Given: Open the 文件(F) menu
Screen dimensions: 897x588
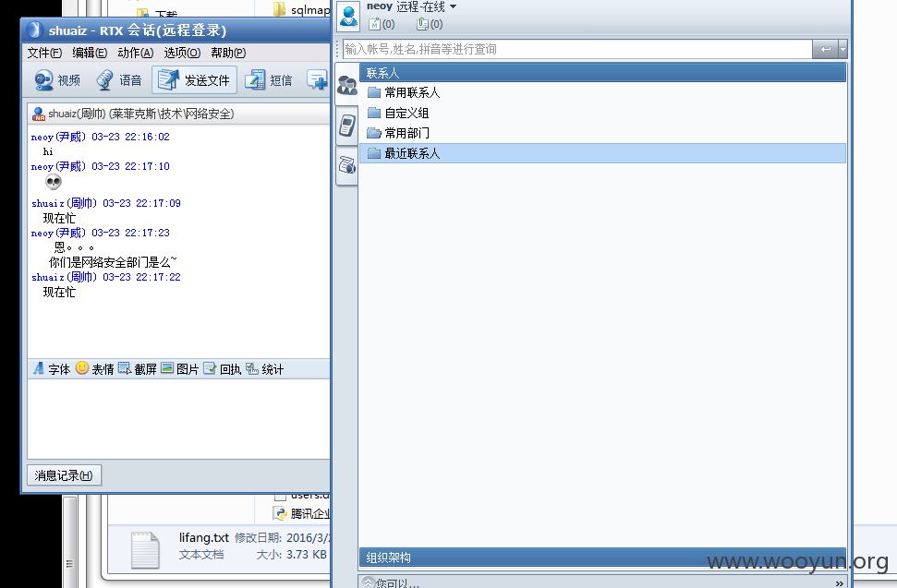Looking at the screenshot, I should 44,53.
